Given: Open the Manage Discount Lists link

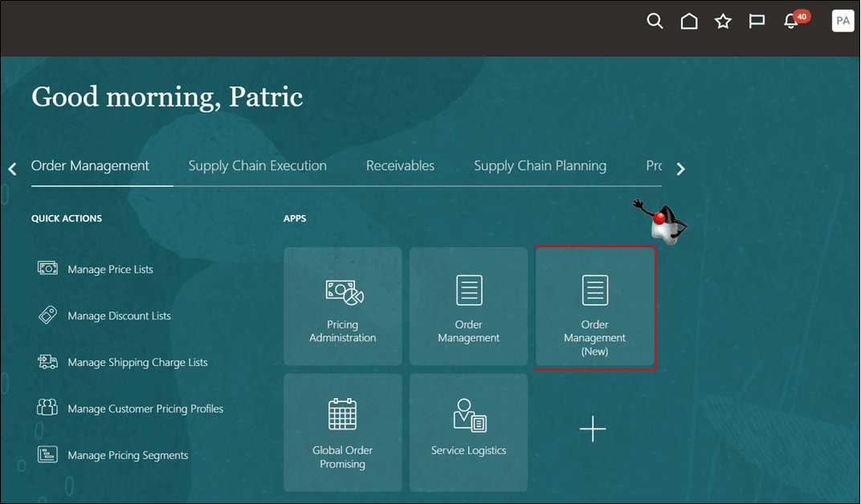Looking at the screenshot, I should tap(119, 316).
